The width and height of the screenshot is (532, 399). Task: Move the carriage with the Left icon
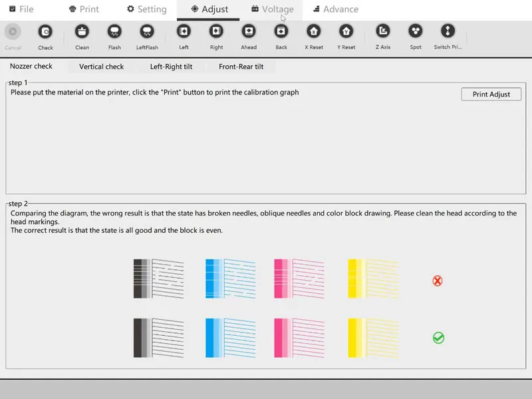point(184,31)
